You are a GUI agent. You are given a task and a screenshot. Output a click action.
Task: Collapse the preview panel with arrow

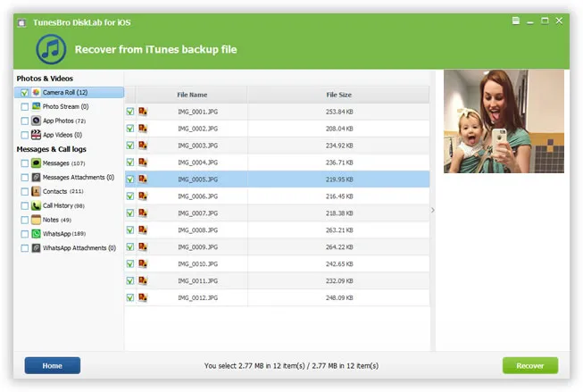(433, 211)
